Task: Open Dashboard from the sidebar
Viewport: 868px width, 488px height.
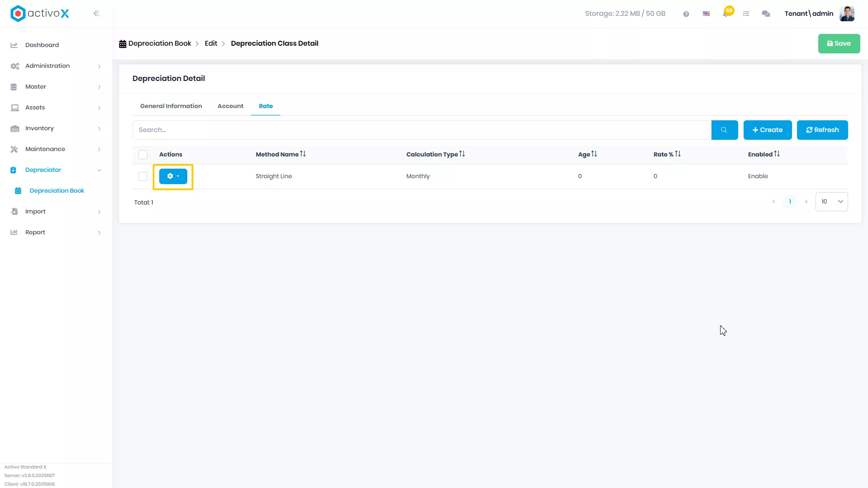Action: 42,45
